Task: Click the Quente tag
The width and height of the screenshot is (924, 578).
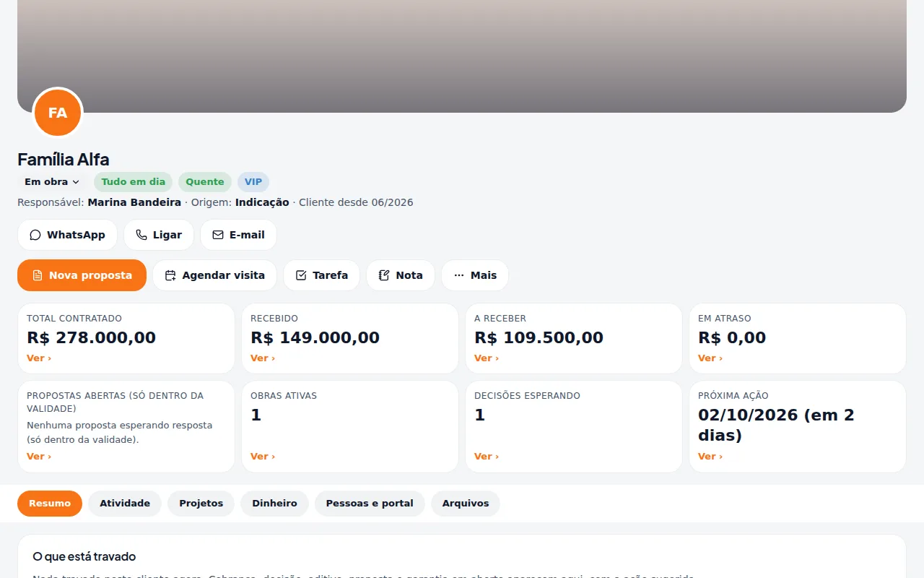Action: click(205, 182)
